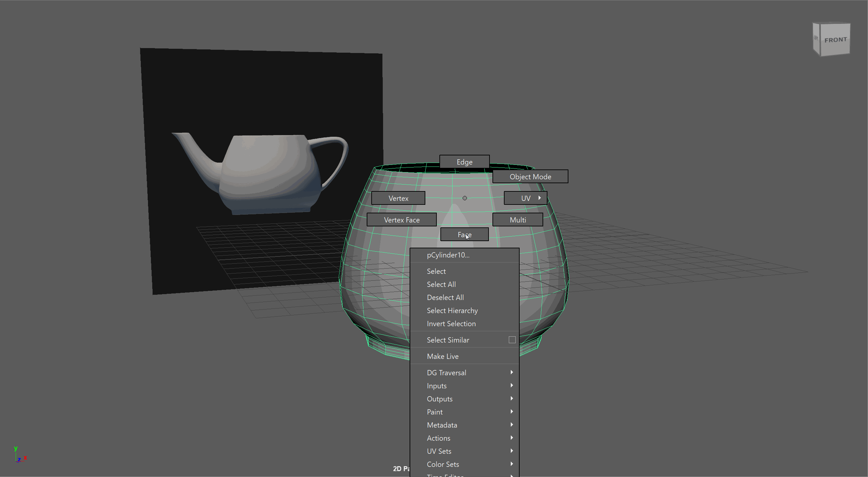
Task: Click Select All in context menu
Action: [x=441, y=284]
